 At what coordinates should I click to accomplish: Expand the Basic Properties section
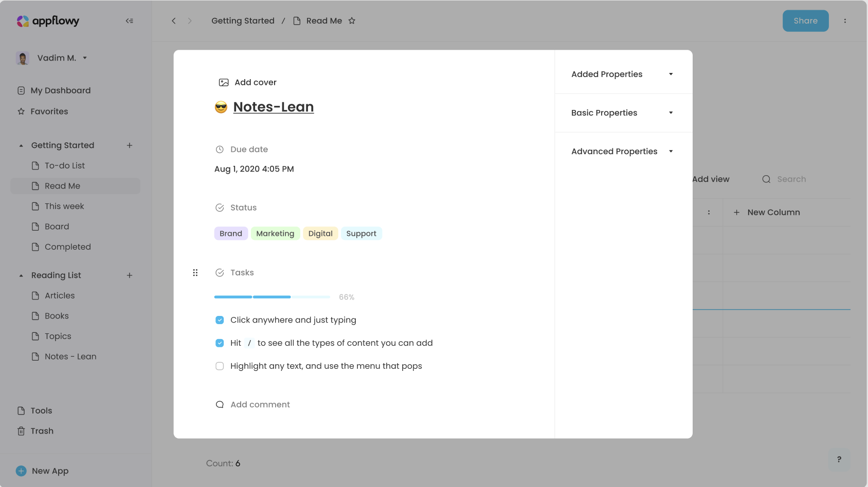click(x=671, y=113)
